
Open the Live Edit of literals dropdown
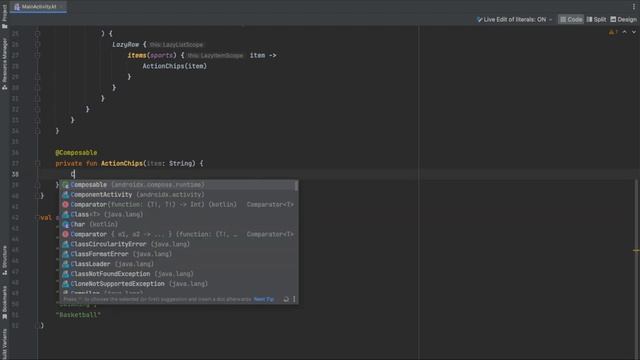[514, 19]
